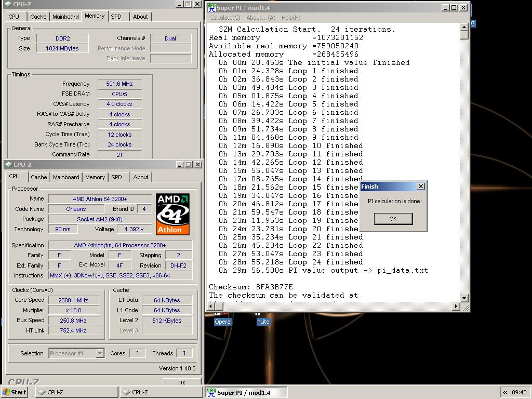Click the Technology value 90 nm
The width and height of the screenshot is (532, 399).
[63, 229]
